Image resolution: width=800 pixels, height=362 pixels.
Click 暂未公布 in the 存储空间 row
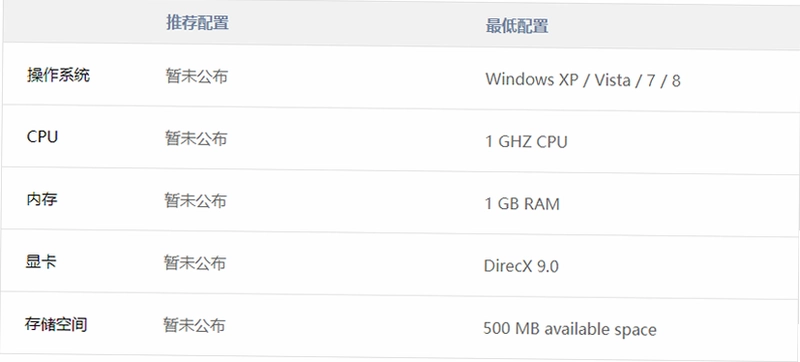[x=194, y=325]
